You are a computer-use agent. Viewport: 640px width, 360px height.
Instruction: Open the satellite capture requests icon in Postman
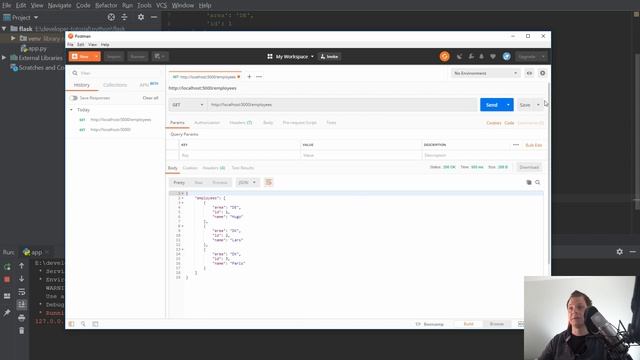(x=460, y=56)
